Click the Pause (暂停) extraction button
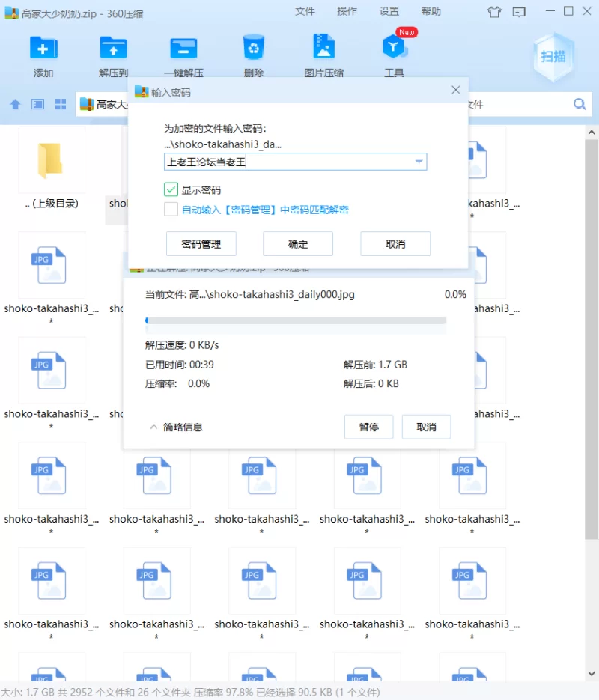Screen dimensions: 599x700 tap(368, 427)
